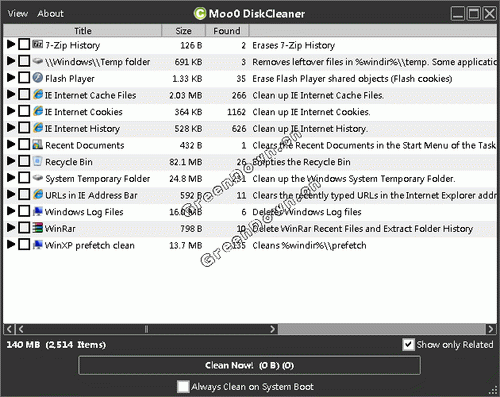This screenshot has height=397, width=500.
Task: Tick the Flash Player checkbox
Action: click(x=24, y=78)
